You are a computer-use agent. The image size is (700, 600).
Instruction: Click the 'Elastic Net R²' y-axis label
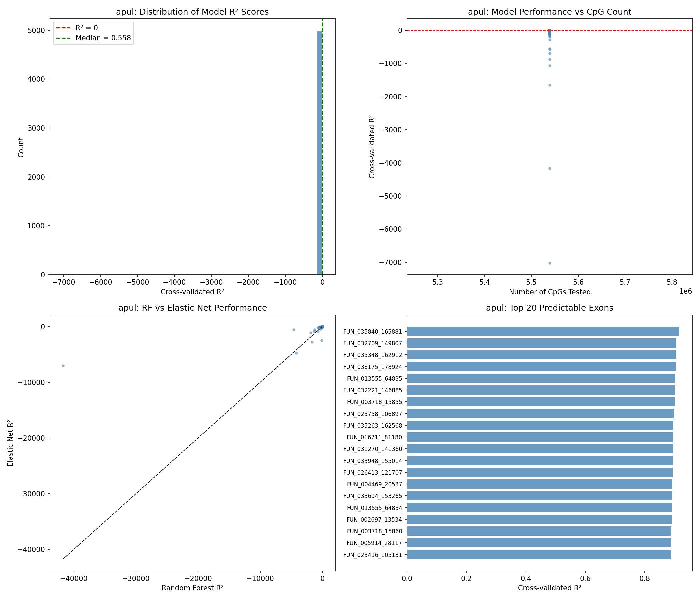point(10,443)
